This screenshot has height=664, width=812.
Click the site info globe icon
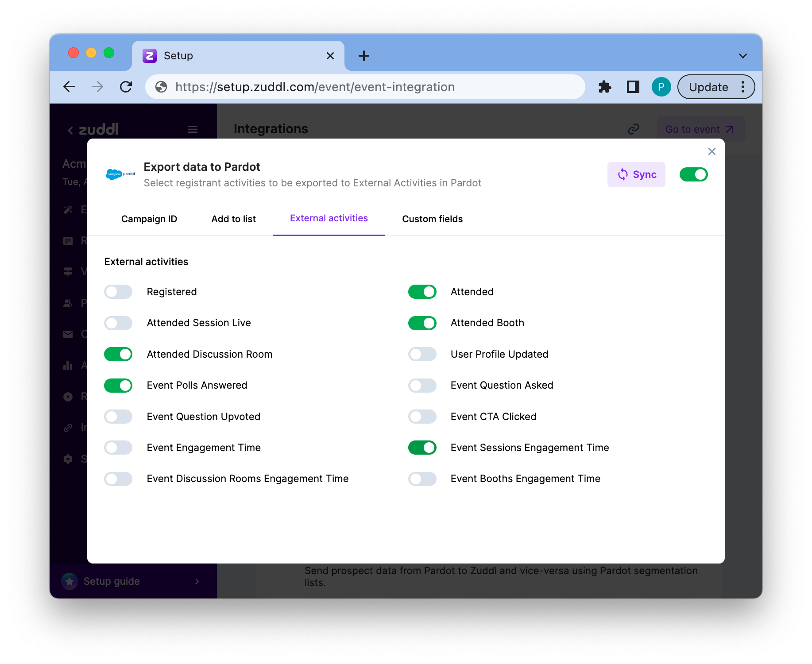click(161, 87)
